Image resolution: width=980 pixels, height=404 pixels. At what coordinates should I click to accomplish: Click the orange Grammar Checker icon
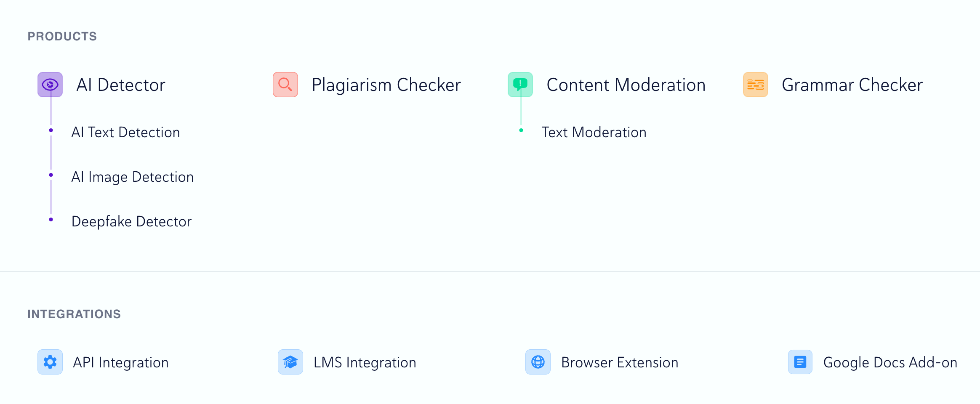click(x=756, y=85)
